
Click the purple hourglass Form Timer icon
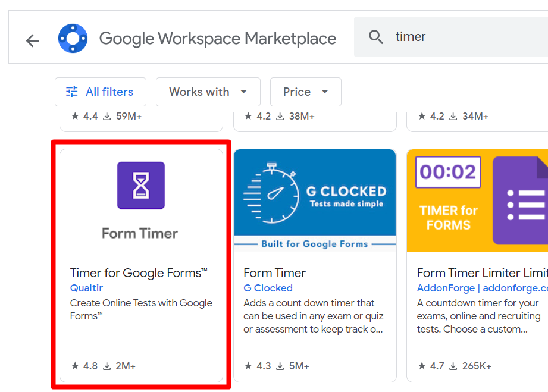(141, 186)
